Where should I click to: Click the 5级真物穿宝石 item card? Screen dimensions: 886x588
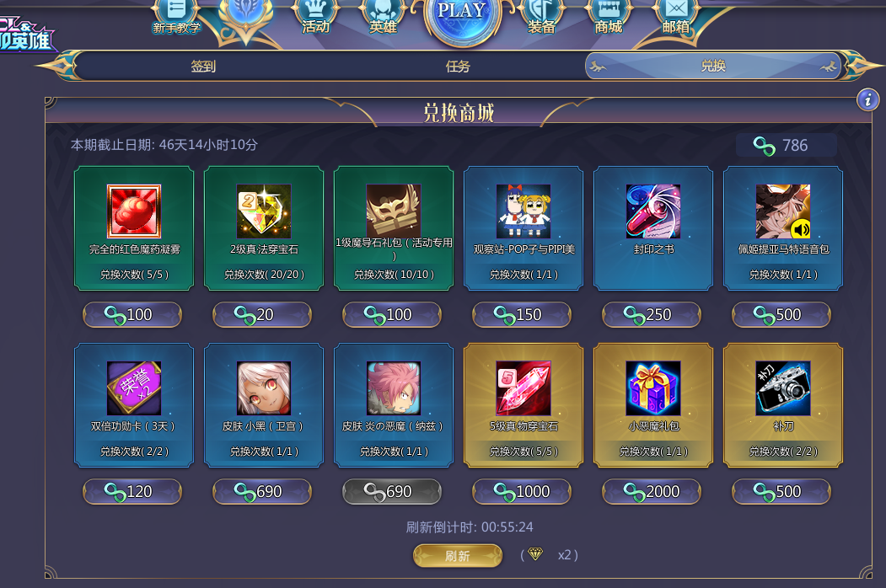click(x=524, y=405)
